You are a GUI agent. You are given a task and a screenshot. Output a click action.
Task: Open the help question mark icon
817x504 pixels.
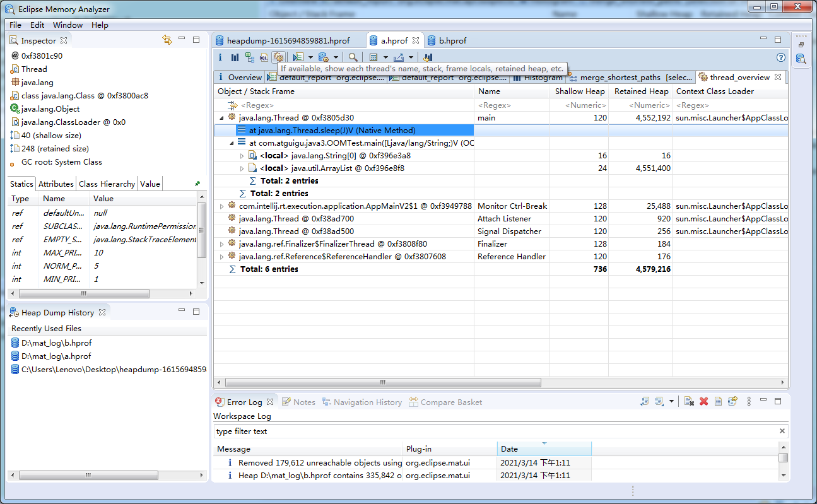[x=781, y=57]
